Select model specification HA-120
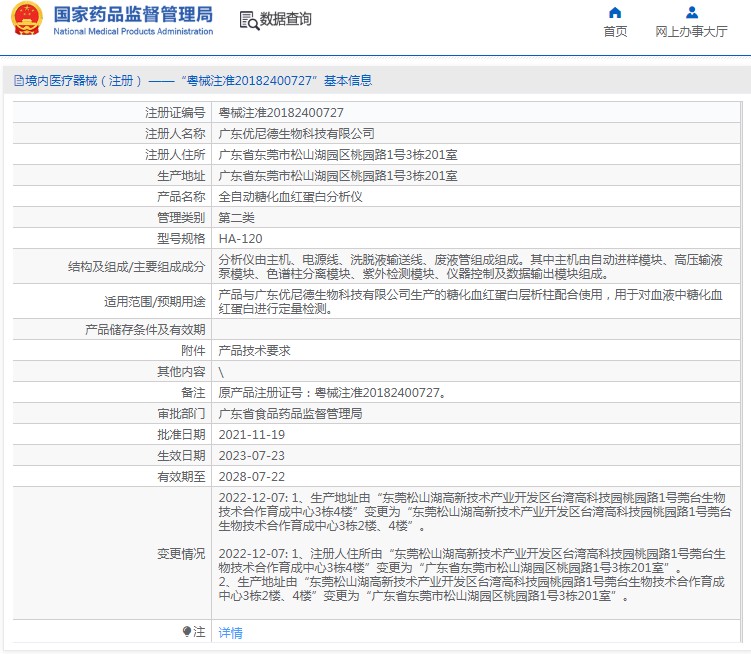The height and width of the screenshot is (654, 751). click(x=240, y=239)
